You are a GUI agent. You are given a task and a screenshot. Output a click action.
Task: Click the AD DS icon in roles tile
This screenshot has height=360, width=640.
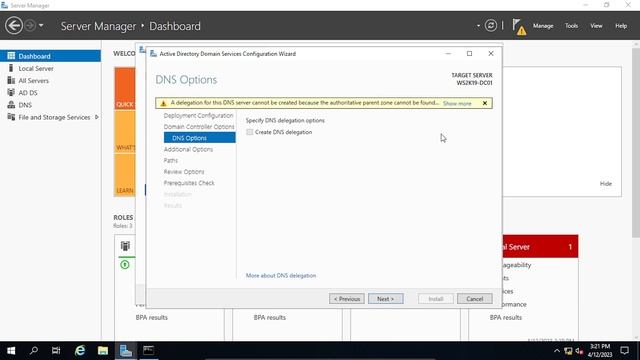pyautogui.click(x=125, y=246)
